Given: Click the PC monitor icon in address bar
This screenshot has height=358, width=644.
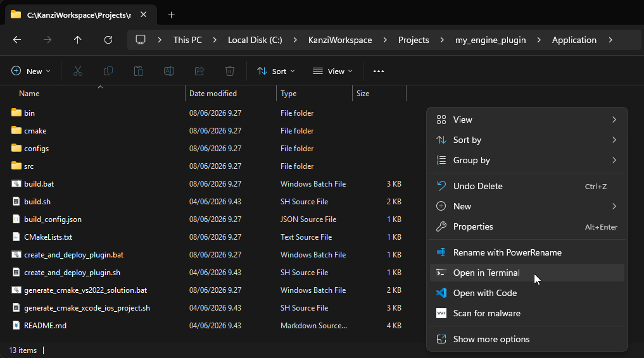Looking at the screenshot, I should [x=141, y=40].
